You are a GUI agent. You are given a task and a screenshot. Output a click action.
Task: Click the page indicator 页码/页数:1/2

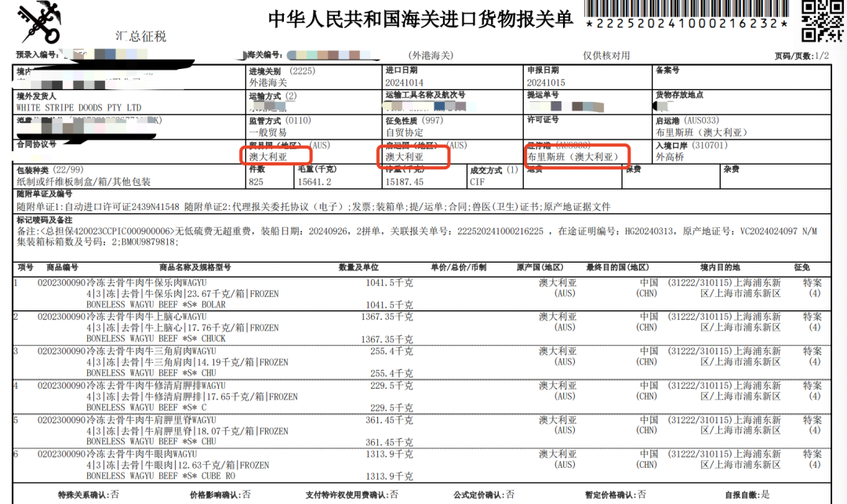802,56
